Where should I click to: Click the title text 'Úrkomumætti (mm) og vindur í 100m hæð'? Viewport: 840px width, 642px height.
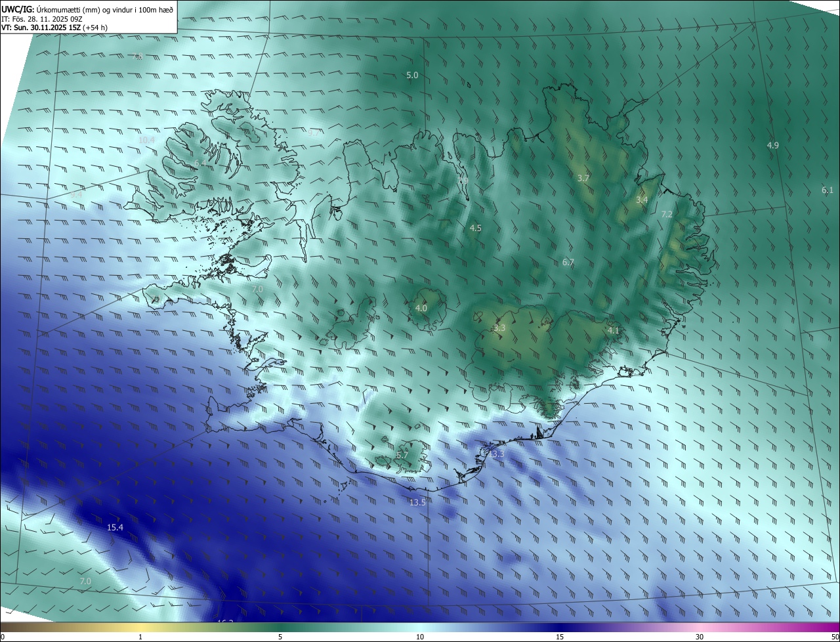(104, 9)
